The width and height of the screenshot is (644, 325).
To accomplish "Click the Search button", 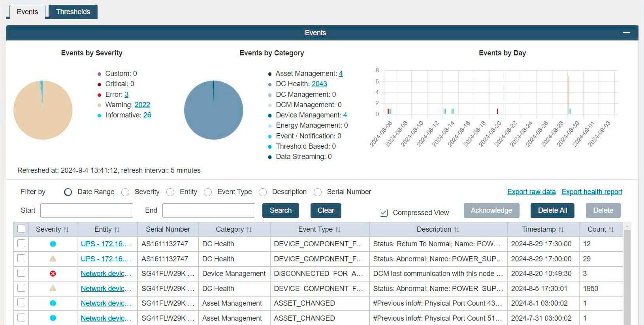I will pyautogui.click(x=281, y=210).
